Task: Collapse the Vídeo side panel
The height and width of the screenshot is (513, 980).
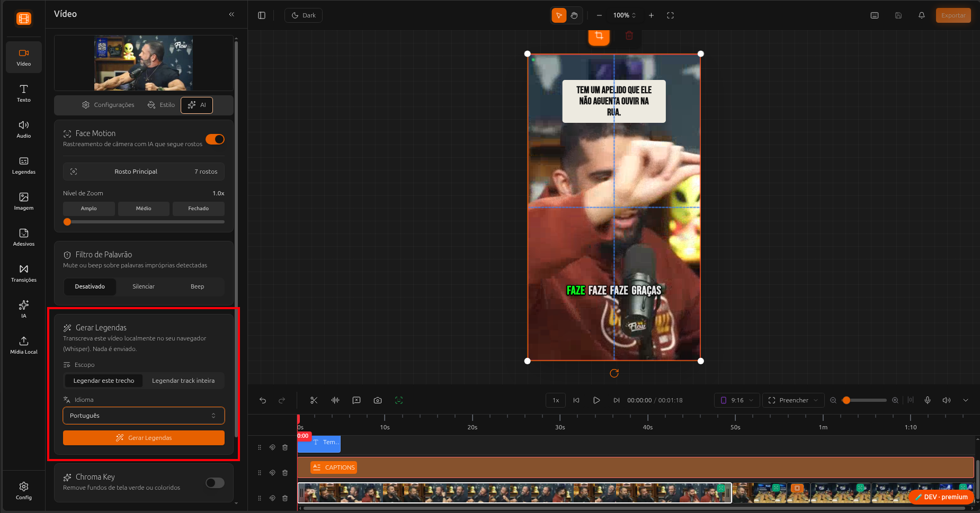Action: tap(231, 14)
